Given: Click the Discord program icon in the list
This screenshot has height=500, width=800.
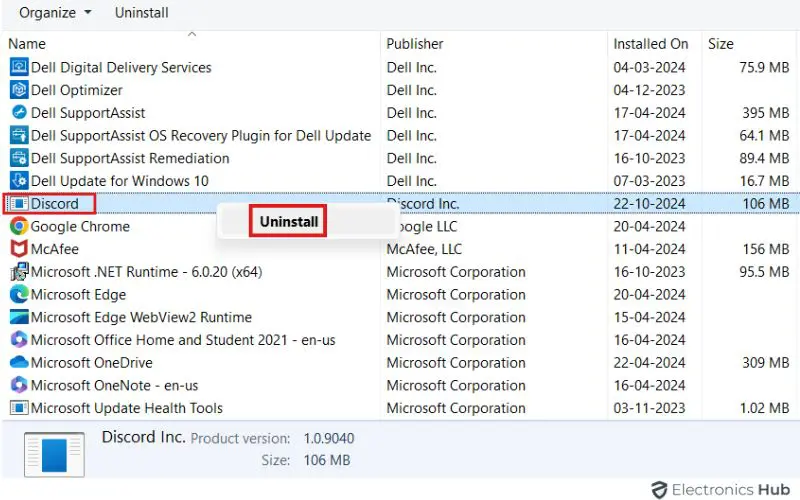Looking at the screenshot, I should (x=19, y=204).
